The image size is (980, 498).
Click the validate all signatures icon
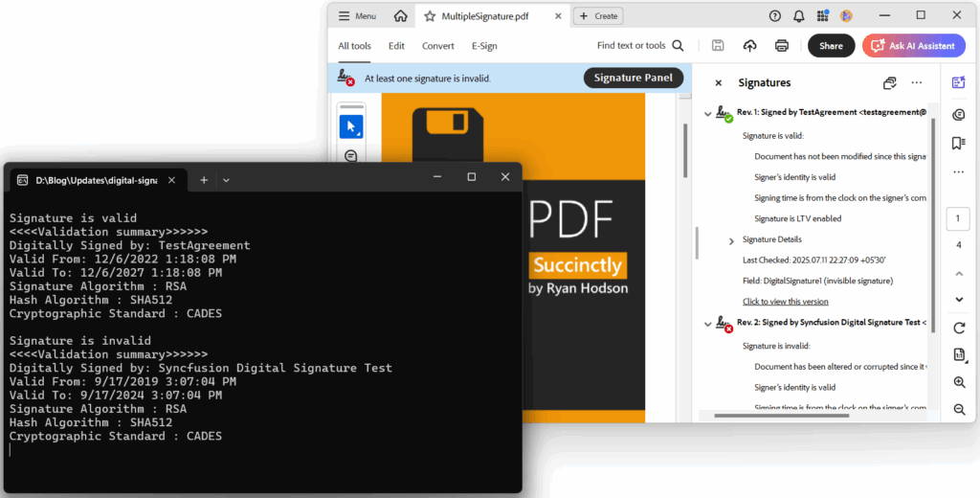890,82
